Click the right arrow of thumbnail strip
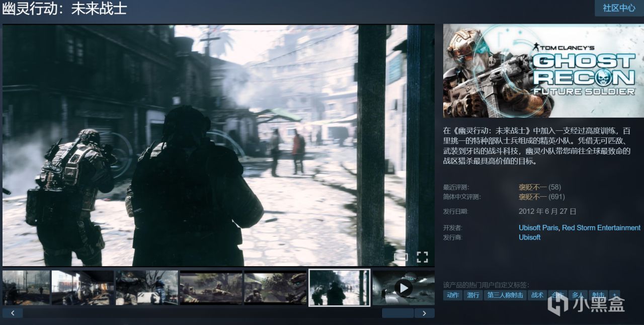Screen dimensions: 644x325 (x=424, y=313)
